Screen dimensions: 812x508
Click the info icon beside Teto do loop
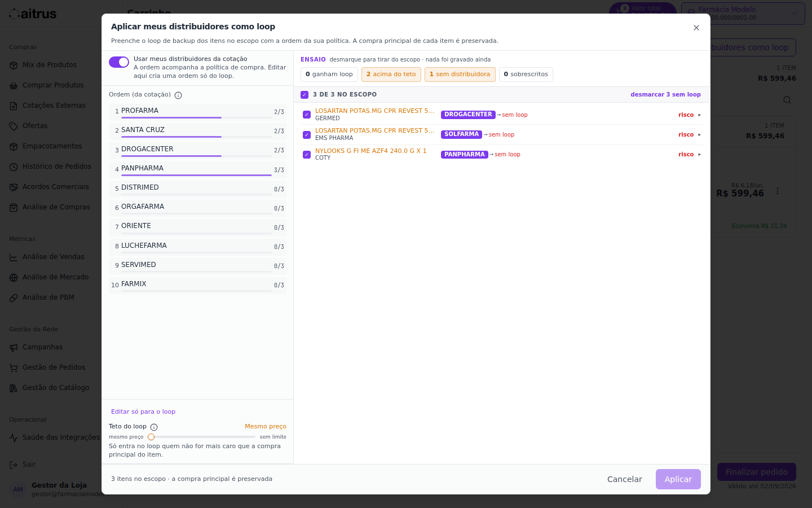[154, 427]
